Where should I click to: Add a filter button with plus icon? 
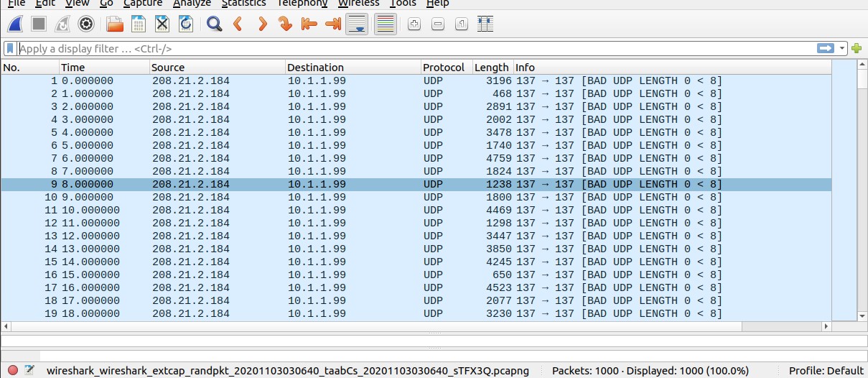[x=856, y=49]
